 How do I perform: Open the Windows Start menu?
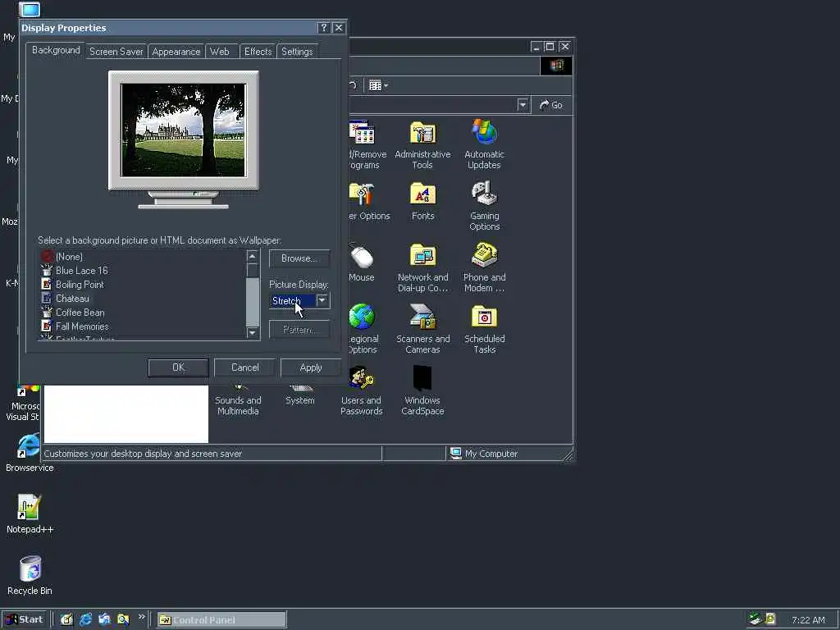25,619
